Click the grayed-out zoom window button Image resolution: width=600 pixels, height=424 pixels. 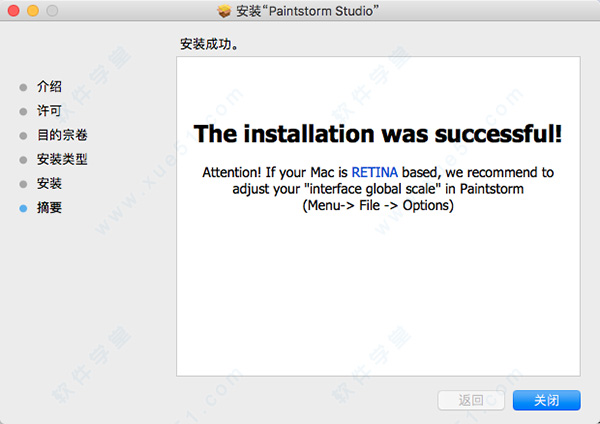click(52, 11)
